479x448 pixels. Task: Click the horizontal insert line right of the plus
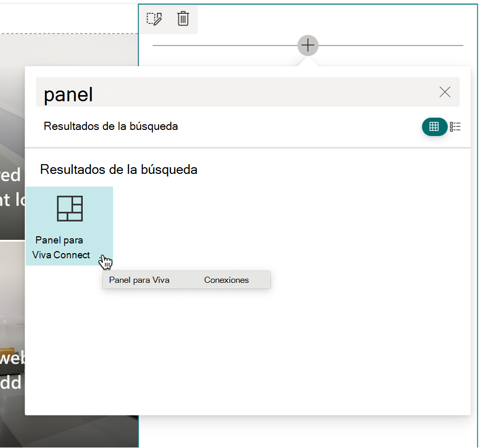(390, 46)
